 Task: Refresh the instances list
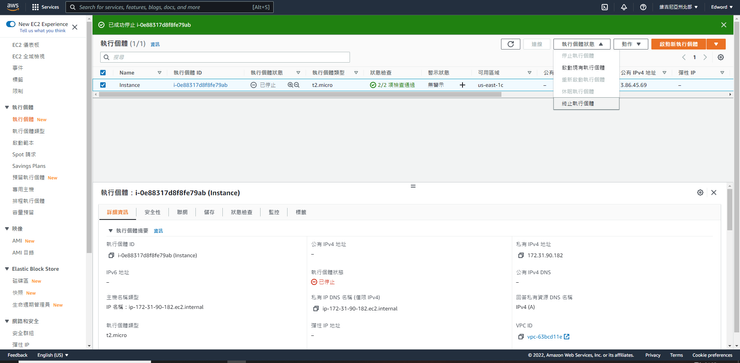(x=511, y=44)
